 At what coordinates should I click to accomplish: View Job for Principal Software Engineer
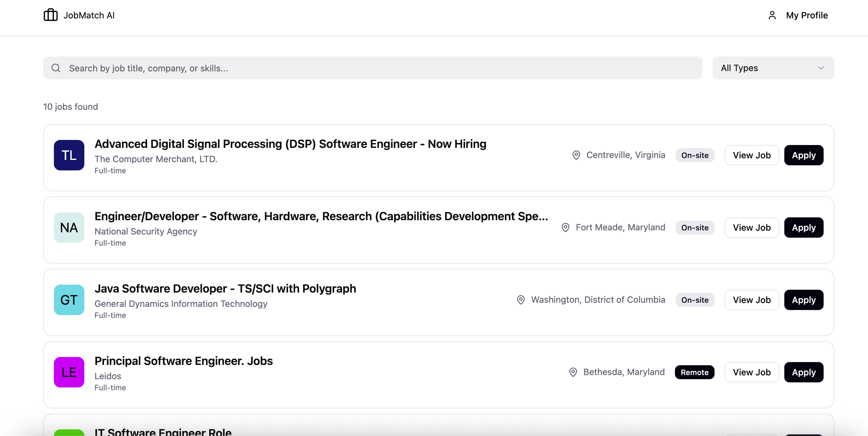[x=751, y=372]
